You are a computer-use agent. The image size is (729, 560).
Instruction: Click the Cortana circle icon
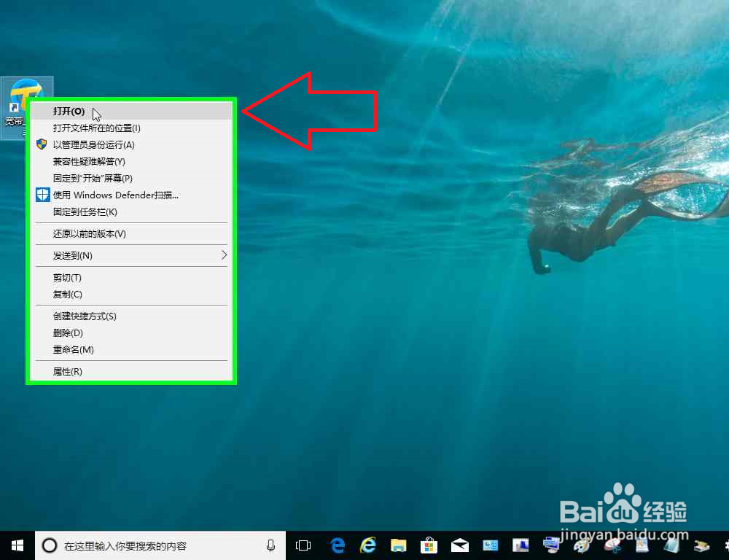(50, 545)
